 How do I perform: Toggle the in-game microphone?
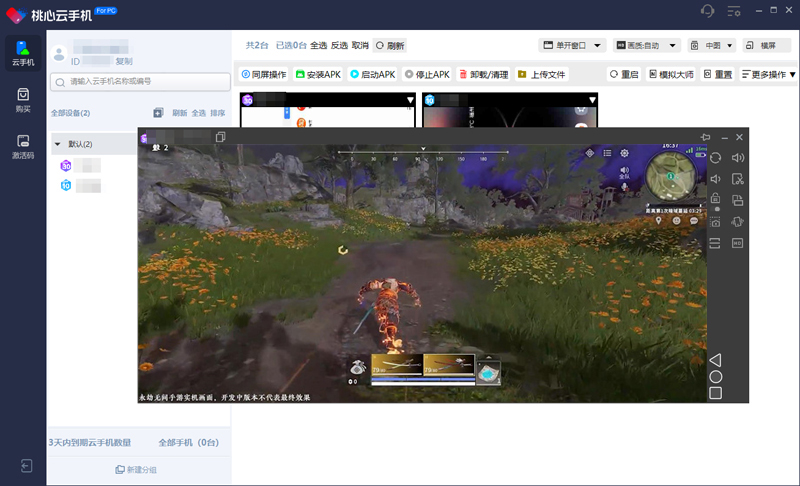[x=624, y=187]
